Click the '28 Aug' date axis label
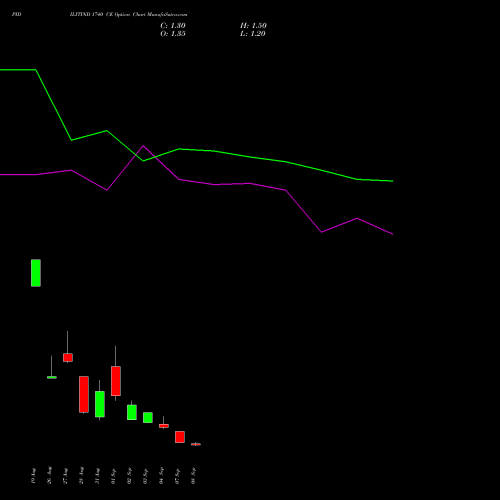Screen dimensions: 500x500 point(81,476)
